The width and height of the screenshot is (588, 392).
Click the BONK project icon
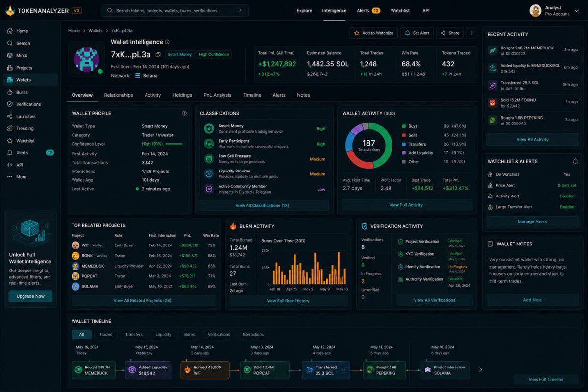[75, 255]
